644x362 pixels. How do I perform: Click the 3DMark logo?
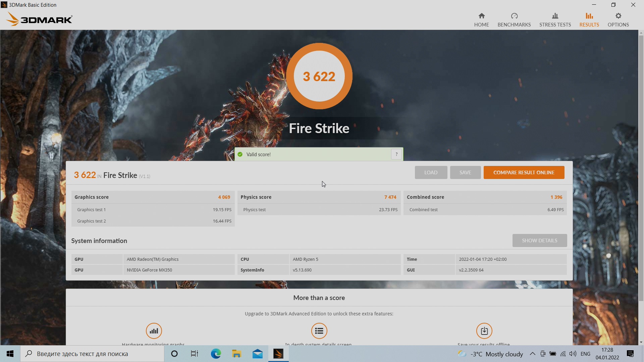coord(39,19)
